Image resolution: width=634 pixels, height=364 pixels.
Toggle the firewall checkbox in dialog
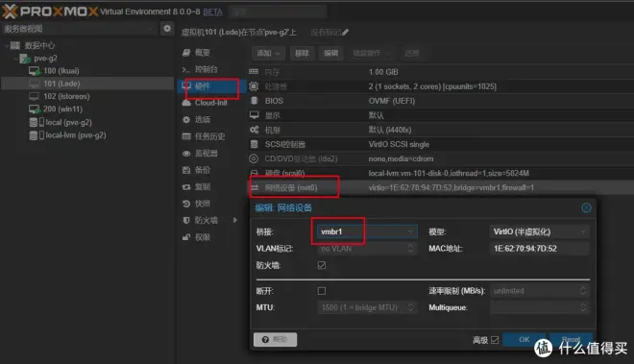(x=322, y=265)
